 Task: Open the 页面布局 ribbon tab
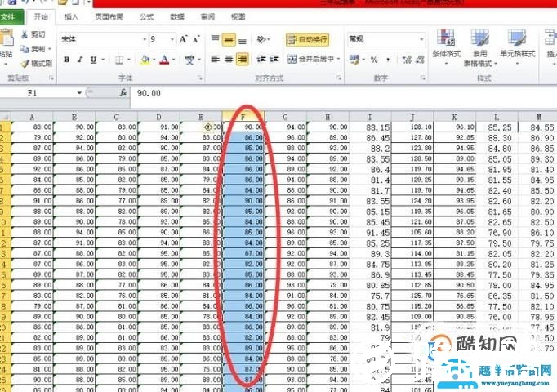pos(109,16)
